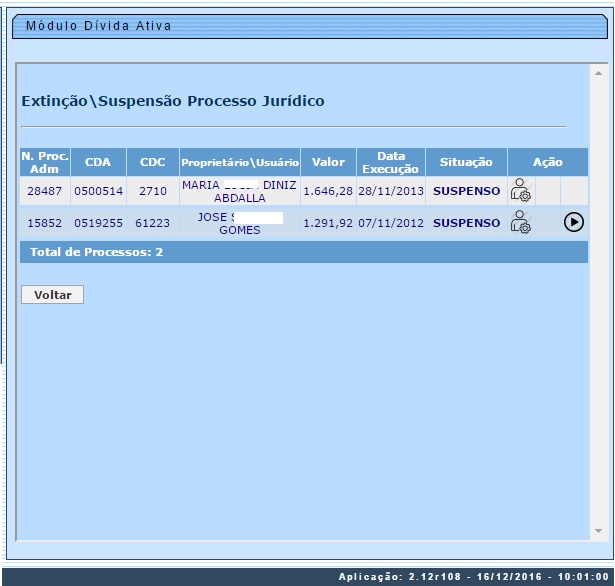
Task: Click the scrollbar up arrow
Action: tap(598, 75)
